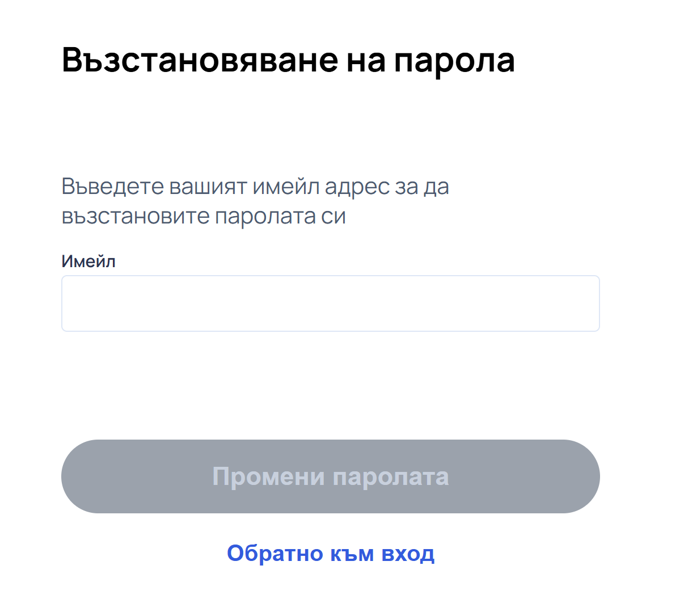Click the Въведете вашият имейл адрес instruction text
The height and width of the screenshot is (616, 684).
(255, 187)
